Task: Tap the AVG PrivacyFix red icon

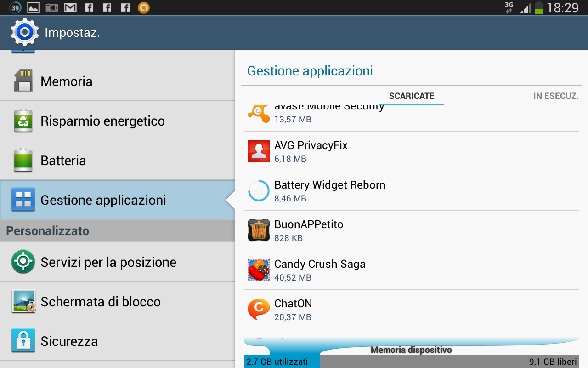Action: (x=259, y=151)
